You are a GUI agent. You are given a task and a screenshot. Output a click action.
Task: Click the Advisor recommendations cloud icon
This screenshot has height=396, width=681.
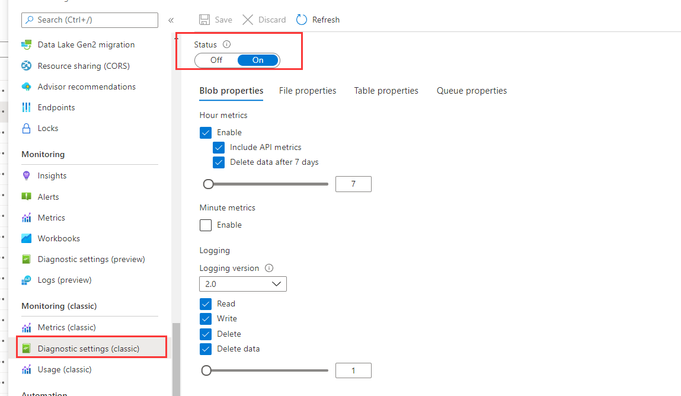(26, 86)
